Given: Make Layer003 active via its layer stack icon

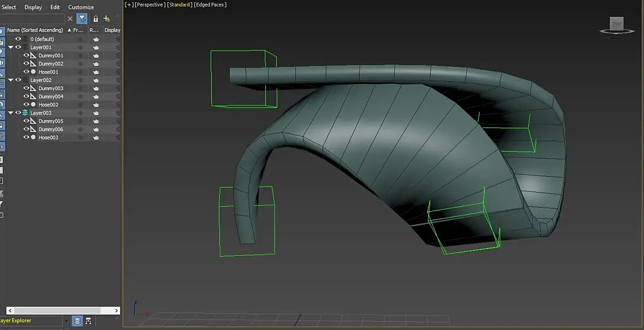Looking at the screenshot, I should coord(25,113).
